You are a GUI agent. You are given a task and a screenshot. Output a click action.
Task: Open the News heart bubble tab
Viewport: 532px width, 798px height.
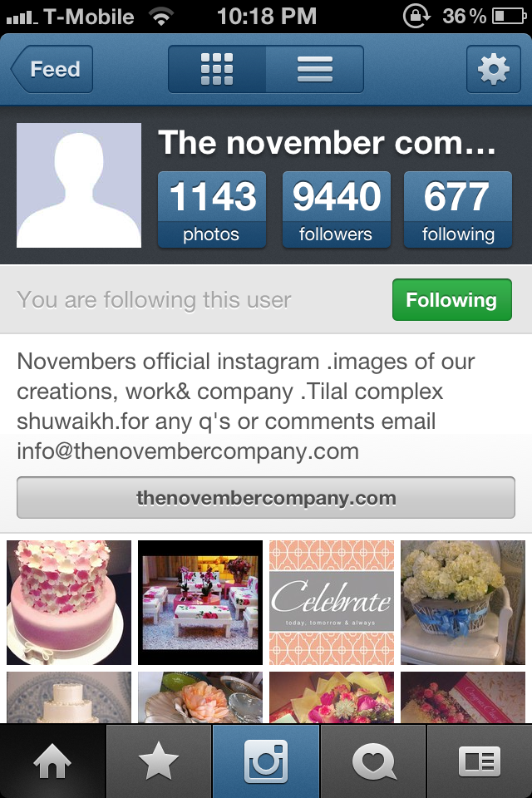pos(372,761)
